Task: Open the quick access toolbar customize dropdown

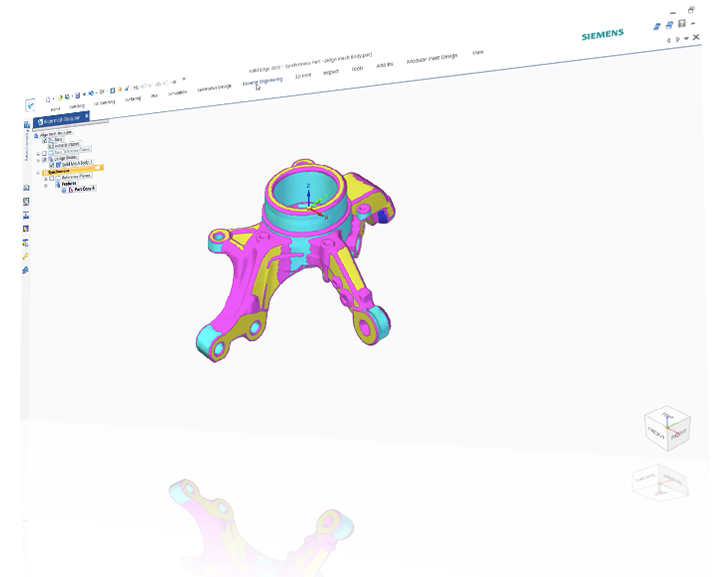Action: pyautogui.click(x=184, y=79)
